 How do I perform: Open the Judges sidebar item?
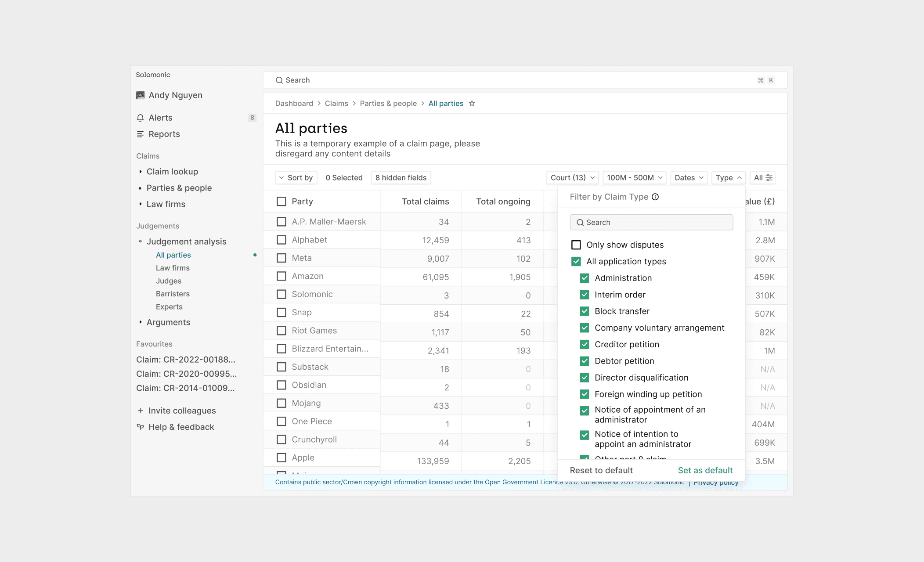pos(169,281)
